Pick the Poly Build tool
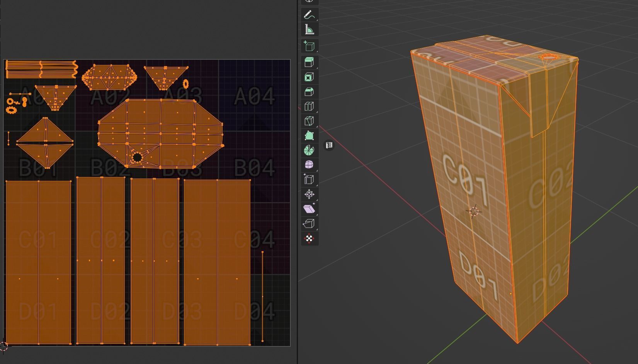Image resolution: width=638 pixels, height=364 pixels. click(309, 136)
